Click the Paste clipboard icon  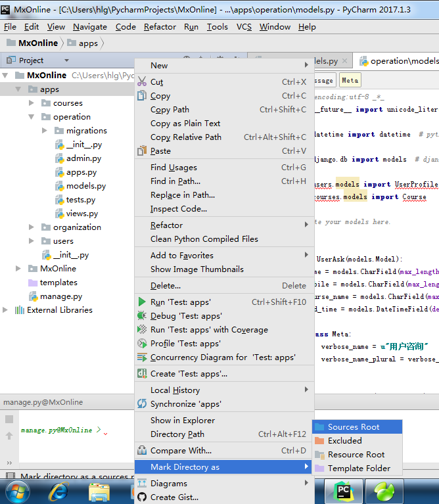(142, 150)
